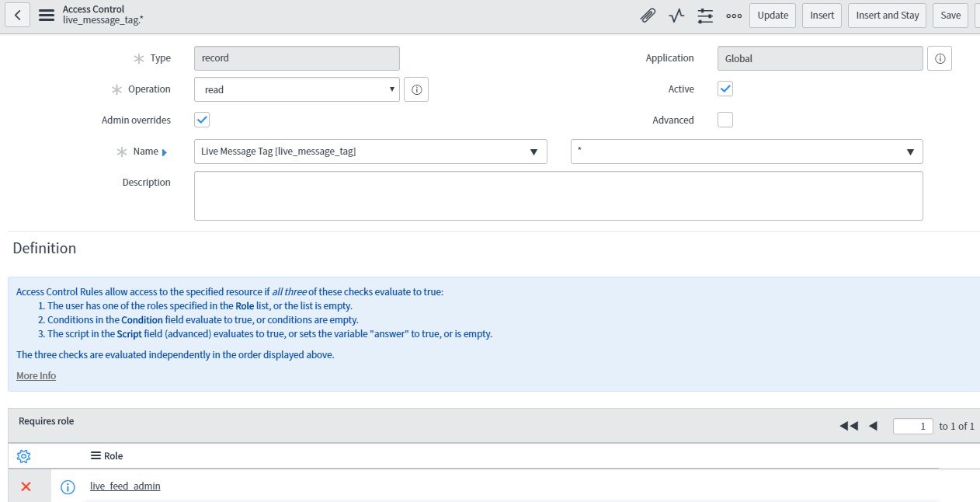Toggle the Admin overrides checkbox
Viewport: 980px width, 502px height.
[x=202, y=120]
